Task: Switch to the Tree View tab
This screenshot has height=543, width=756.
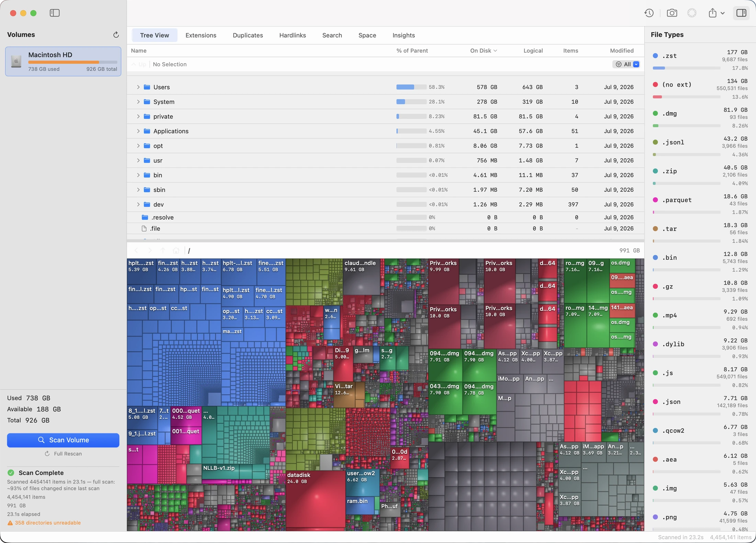Action: pyautogui.click(x=154, y=35)
